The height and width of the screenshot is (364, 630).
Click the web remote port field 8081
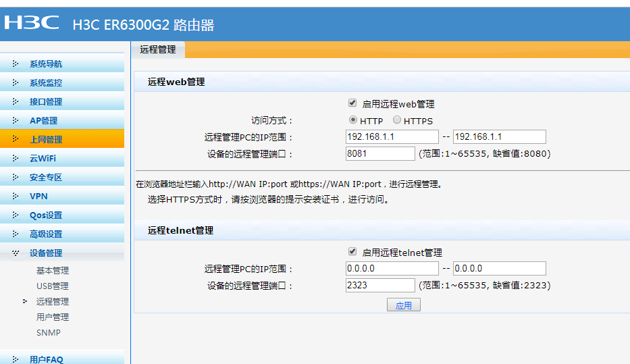pos(380,153)
